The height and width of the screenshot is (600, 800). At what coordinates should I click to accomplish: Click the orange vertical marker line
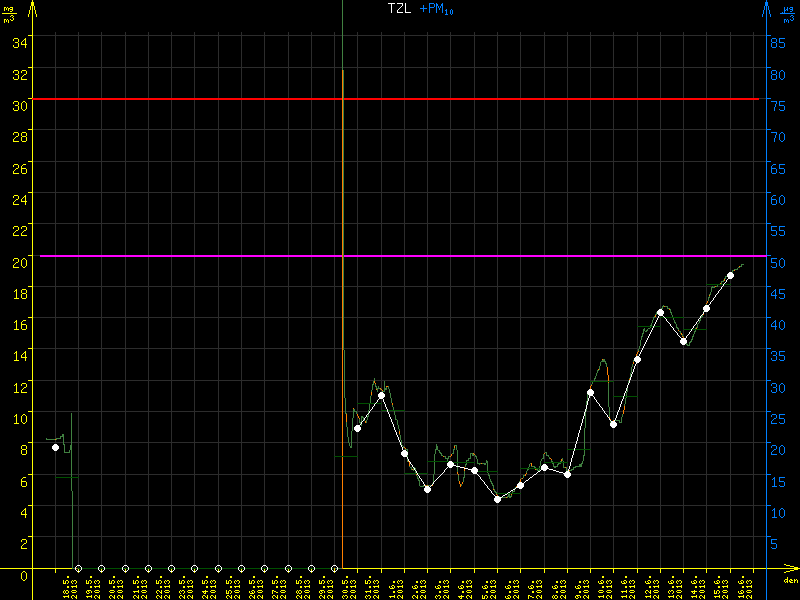[343, 300]
